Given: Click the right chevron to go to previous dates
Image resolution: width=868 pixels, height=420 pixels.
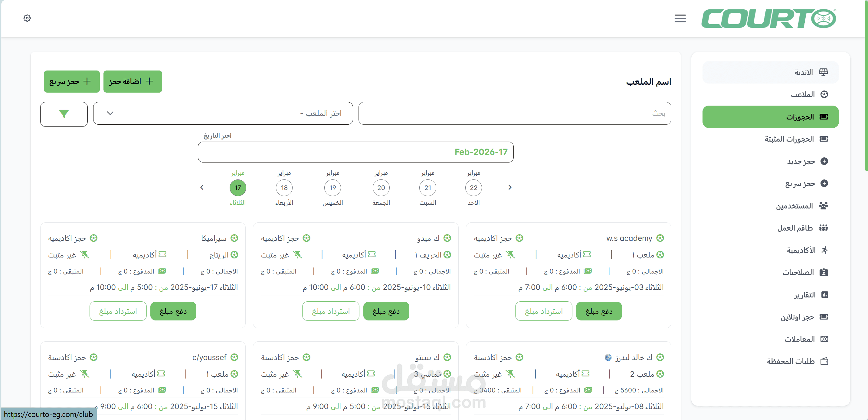Looking at the screenshot, I should (x=510, y=187).
